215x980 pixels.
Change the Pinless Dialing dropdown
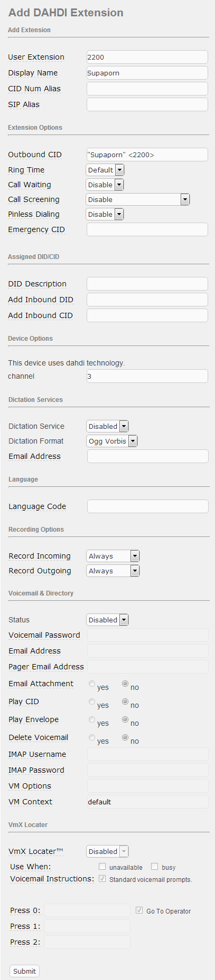click(105, 214)
